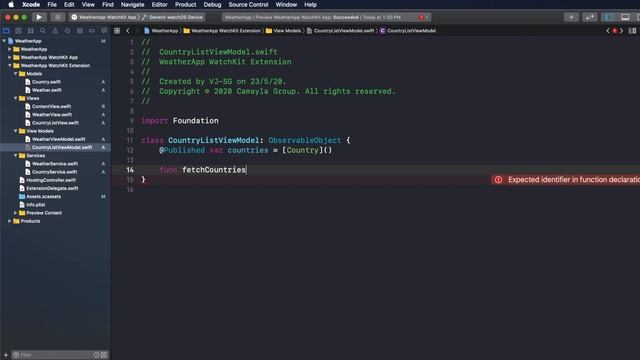The height and width of the screenshot is (360, 640).
Task: Open Country.swift in the navigator
Action: [46, 82]
